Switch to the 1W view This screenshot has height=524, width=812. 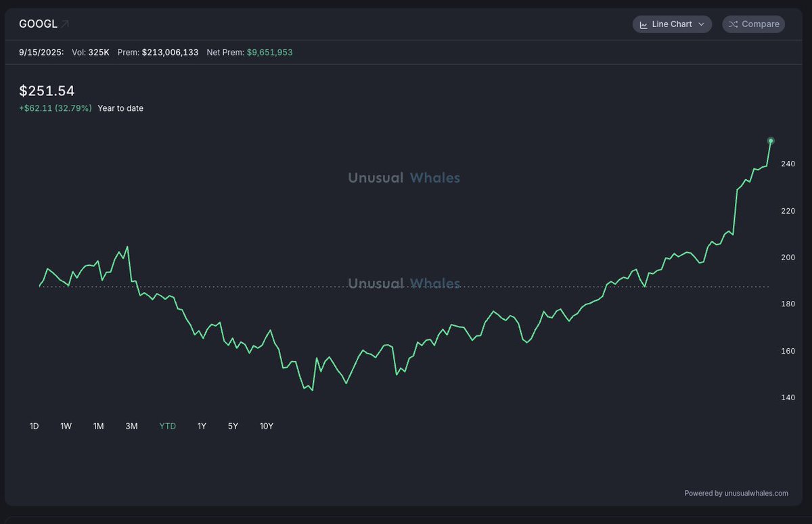coord(66,426)
